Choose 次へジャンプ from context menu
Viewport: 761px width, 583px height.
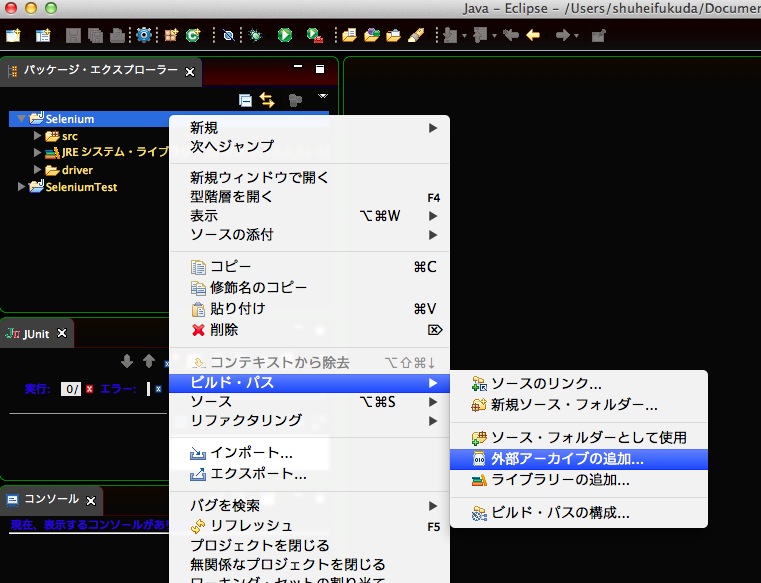click(x=309, y=146)
